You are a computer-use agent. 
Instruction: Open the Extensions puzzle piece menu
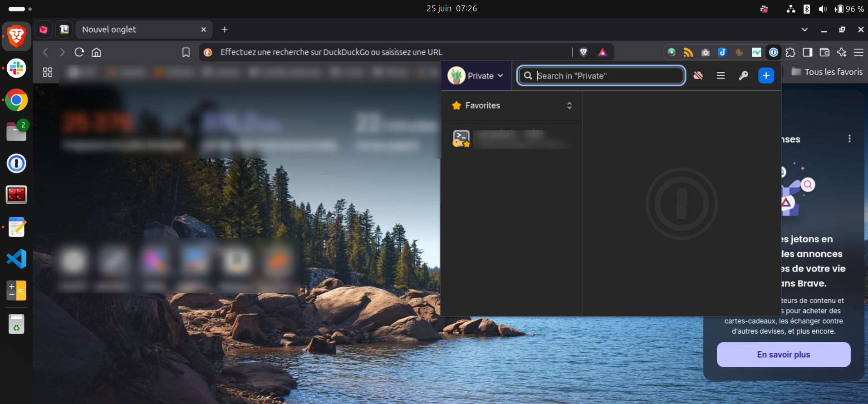tap(790, 52)
